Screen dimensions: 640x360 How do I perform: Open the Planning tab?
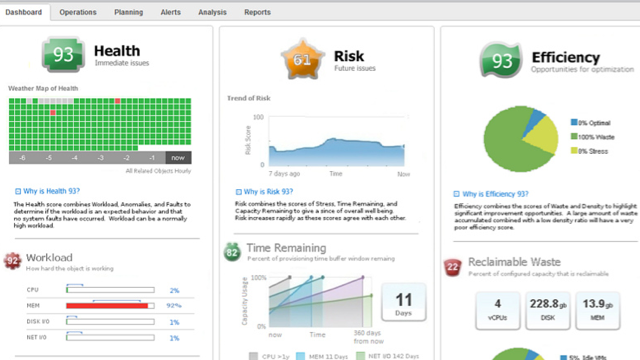tap(129, 12)
